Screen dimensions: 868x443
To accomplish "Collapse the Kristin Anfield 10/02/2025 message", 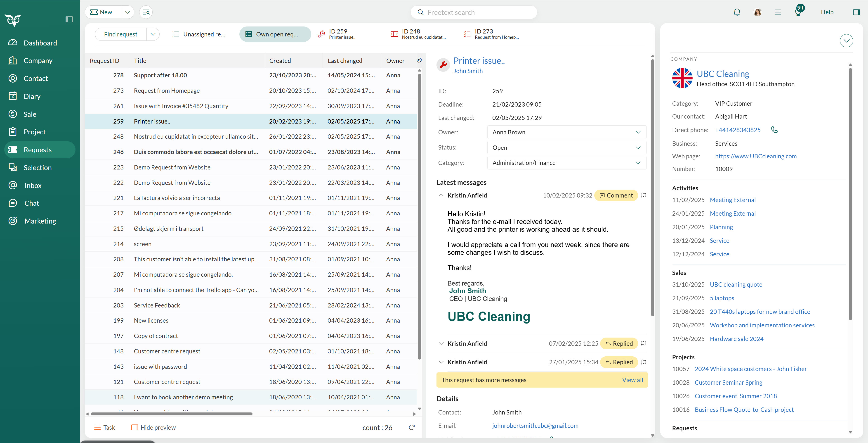I will (x=441, y=195).
